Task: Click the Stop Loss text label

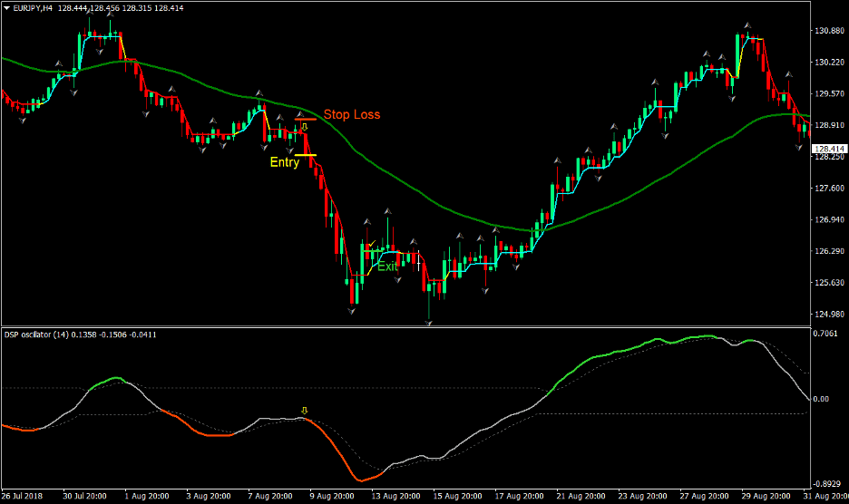Action: tap(352, 114)
